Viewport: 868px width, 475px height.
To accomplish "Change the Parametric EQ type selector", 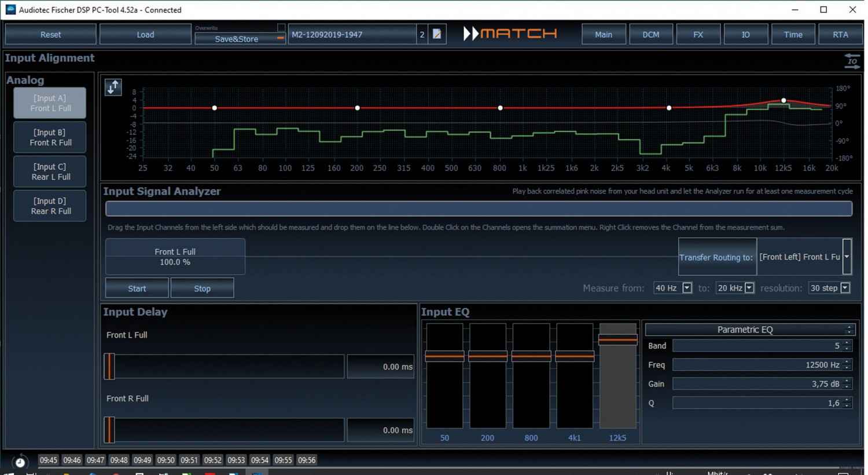I will pos(749,330).
